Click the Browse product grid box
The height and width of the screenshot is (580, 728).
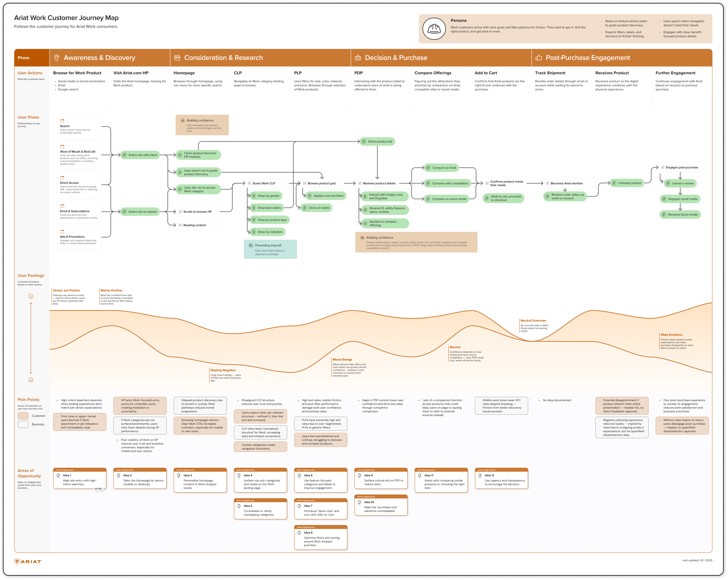pyautogui.click(x=322, y=183)
